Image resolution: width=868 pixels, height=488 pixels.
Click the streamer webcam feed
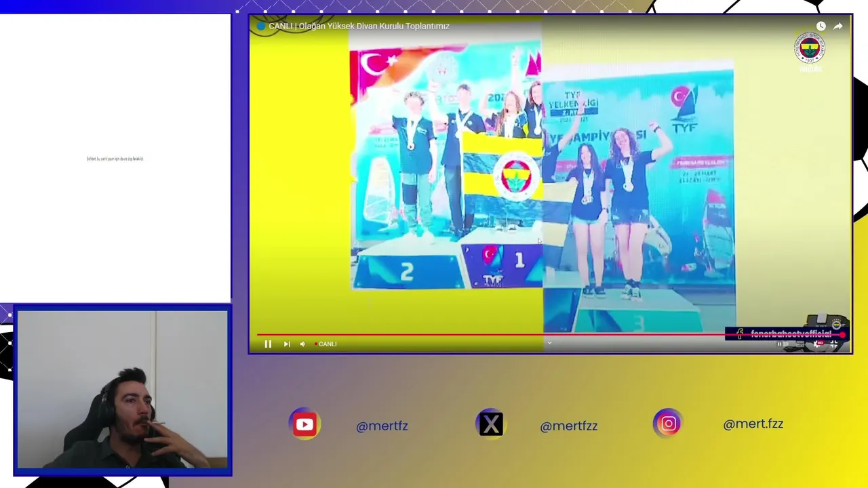(123, 390)
